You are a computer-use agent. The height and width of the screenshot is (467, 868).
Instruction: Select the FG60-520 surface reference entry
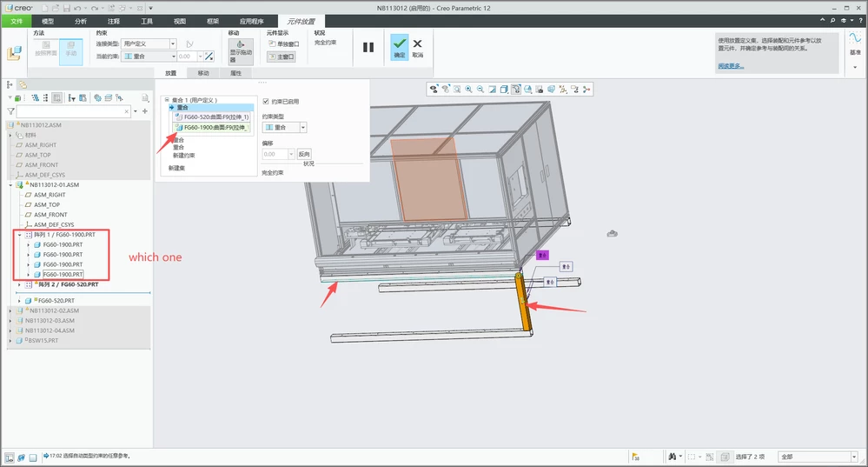pos(213,117)
